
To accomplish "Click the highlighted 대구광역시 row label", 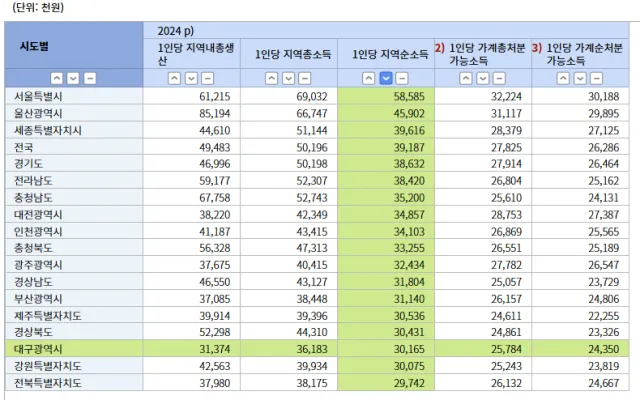I will point(40,348).
